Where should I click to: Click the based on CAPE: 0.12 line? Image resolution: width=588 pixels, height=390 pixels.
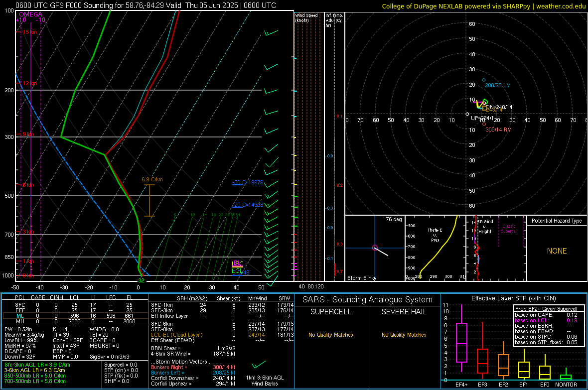pyautogui.click(x=546, y=315)
